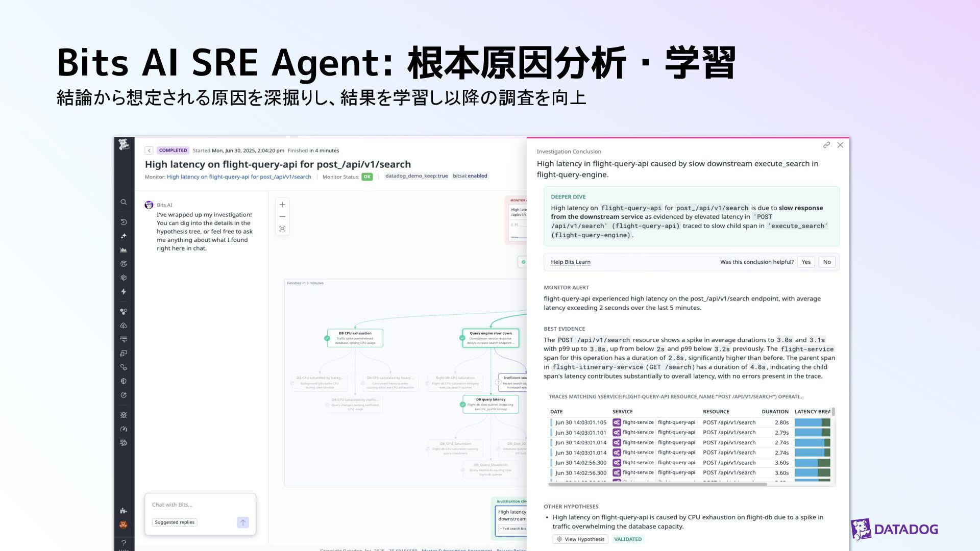
Task: Open the user avatar in the sidebar
Action: point(124,524)
